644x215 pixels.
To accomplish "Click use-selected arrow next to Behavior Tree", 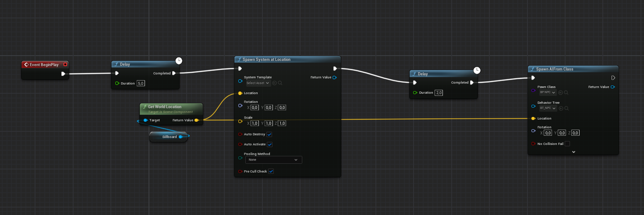I will (561, 108).
